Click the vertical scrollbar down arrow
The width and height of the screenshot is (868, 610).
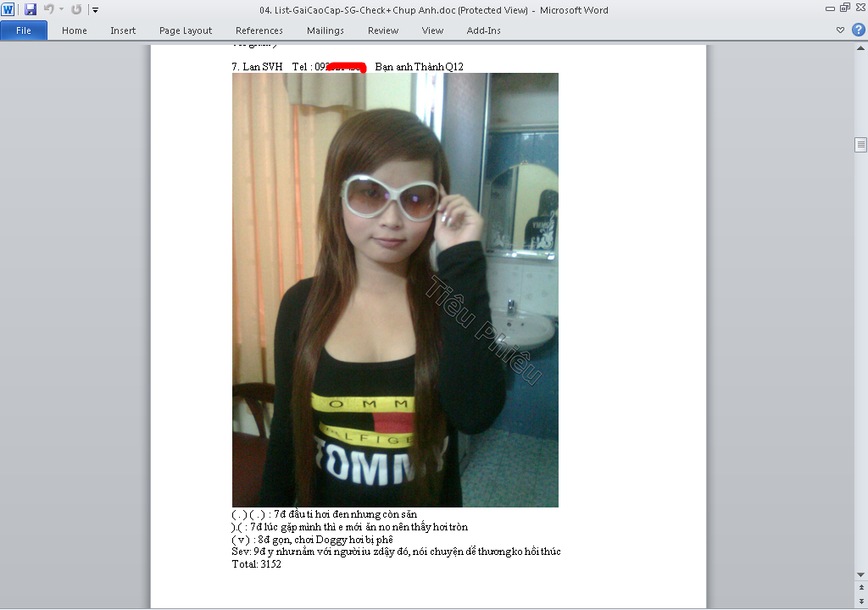(861, 574)
